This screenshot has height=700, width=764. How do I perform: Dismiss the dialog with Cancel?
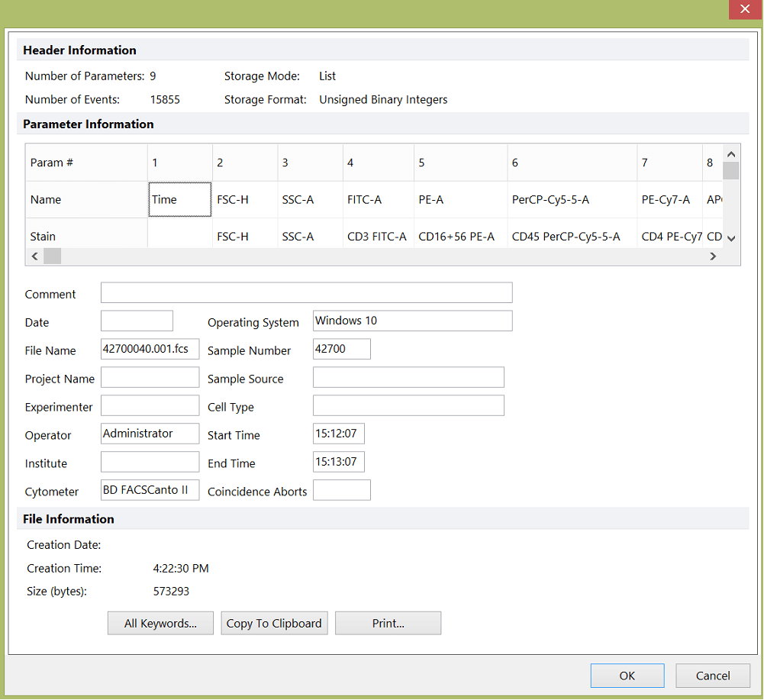pyautogui.click(x=712, y=676)
